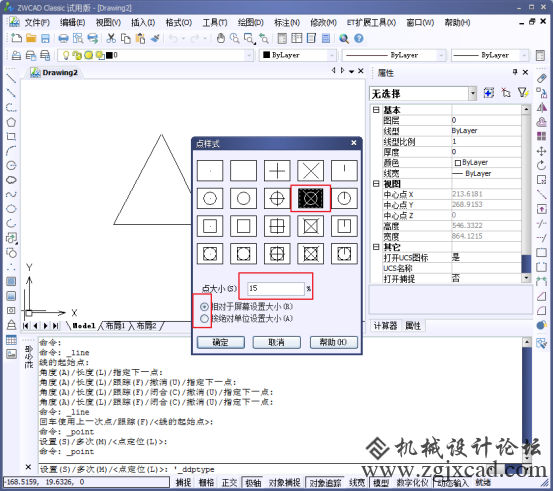Choose the X-shaped point style

[x=311, y=171]
